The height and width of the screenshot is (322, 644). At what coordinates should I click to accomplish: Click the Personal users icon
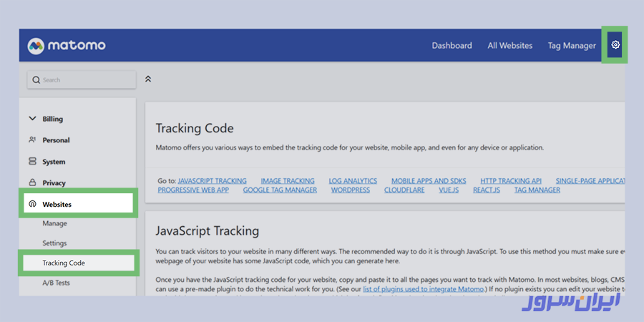click(32, 140)
